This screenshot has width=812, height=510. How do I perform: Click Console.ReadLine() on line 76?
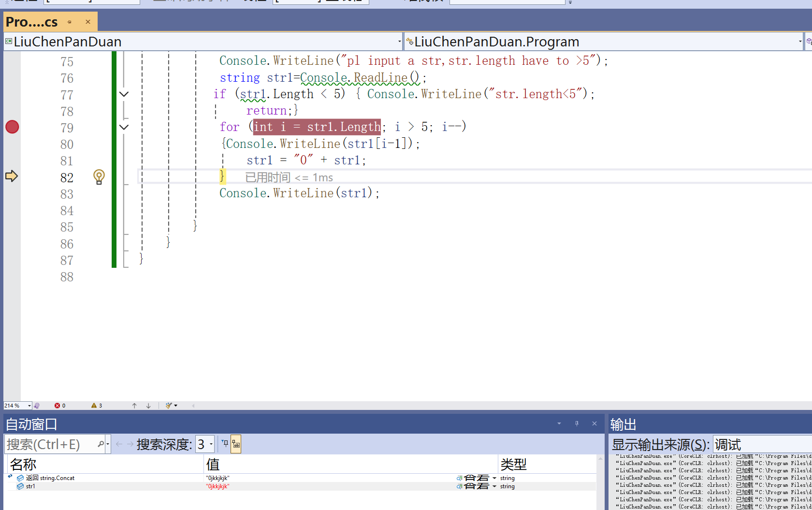click(360, 77)
